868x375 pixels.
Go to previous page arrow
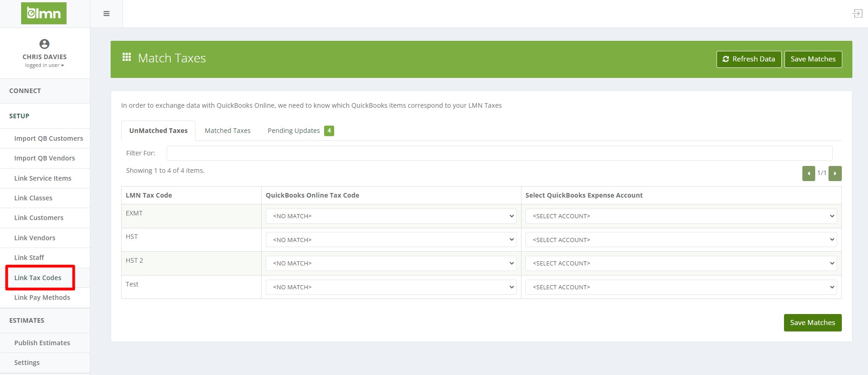point(808,173)
